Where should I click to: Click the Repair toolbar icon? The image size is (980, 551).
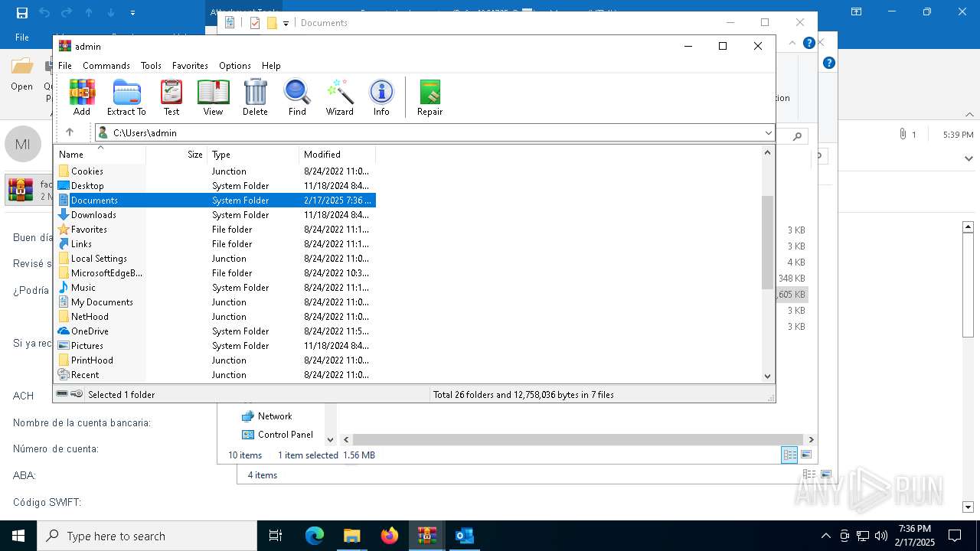[x=430, y=97]
